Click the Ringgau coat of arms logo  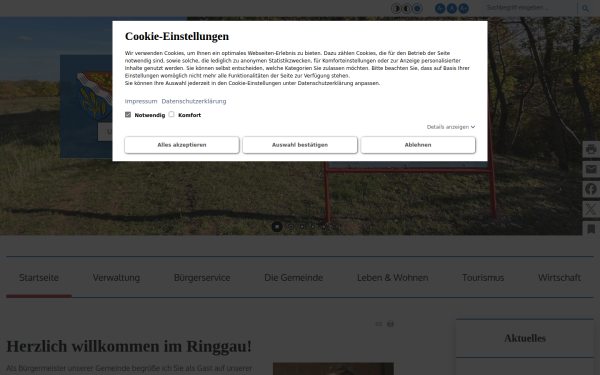point(95,96)
